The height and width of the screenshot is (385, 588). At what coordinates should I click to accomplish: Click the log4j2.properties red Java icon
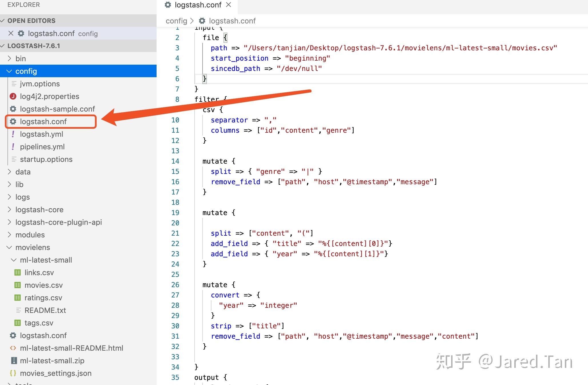point(13,96)
